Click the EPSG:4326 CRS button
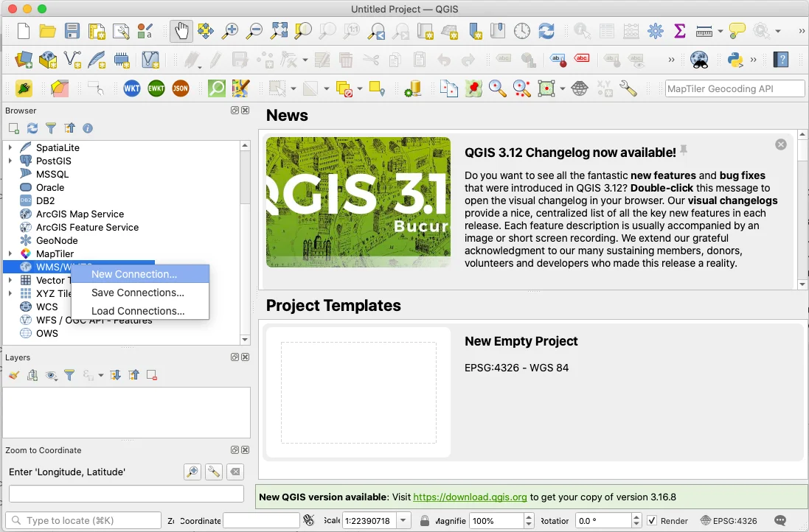This screenshot has height=532, width=809. pyautogui.click(x=729, y=521)
